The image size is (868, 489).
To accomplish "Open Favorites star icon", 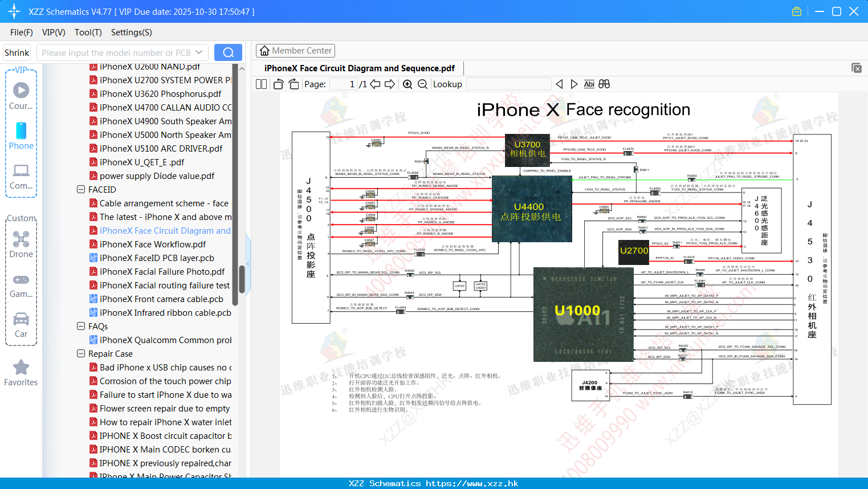I will 21,367.
